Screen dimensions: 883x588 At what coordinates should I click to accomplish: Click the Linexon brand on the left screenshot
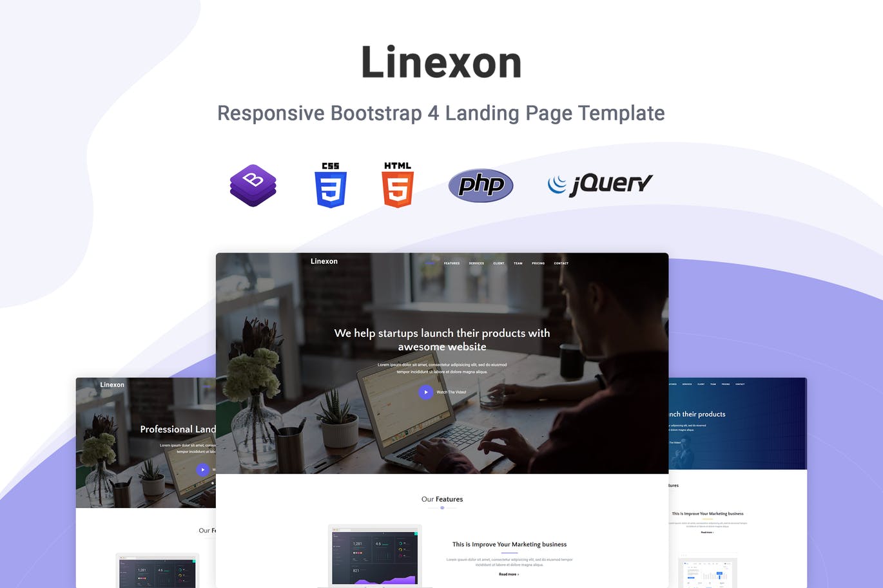112,384
